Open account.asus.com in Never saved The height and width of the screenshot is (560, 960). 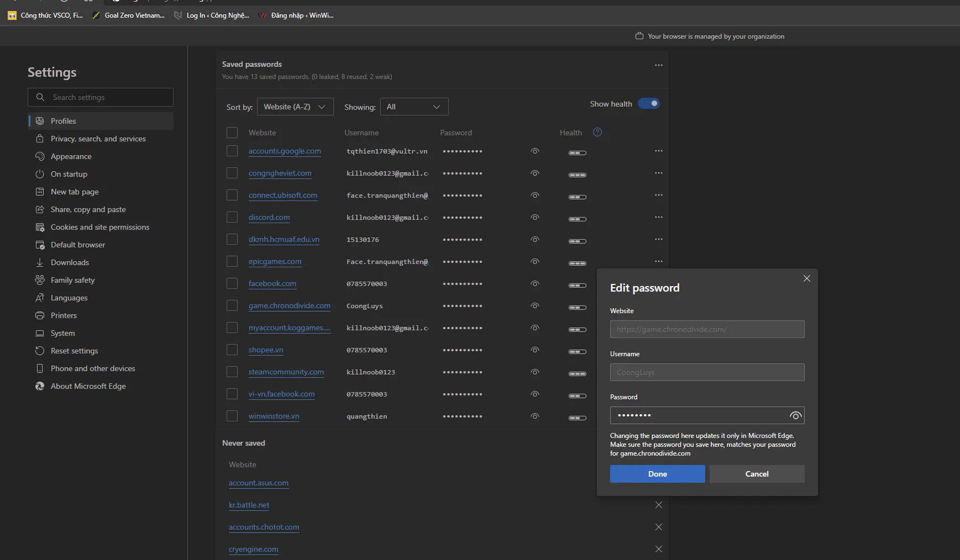[x=259, y=483]
